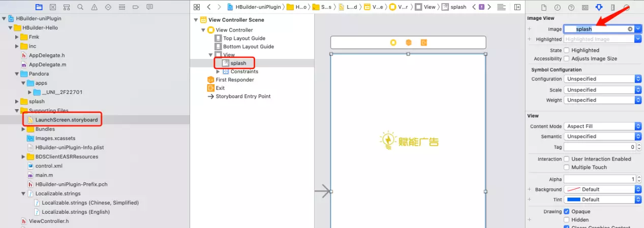This screenshot has width=644, height=228.
Task: Select LaunchScreen.storyboard in the navigator
Action: pyautogui.click(x=66, y=120)
